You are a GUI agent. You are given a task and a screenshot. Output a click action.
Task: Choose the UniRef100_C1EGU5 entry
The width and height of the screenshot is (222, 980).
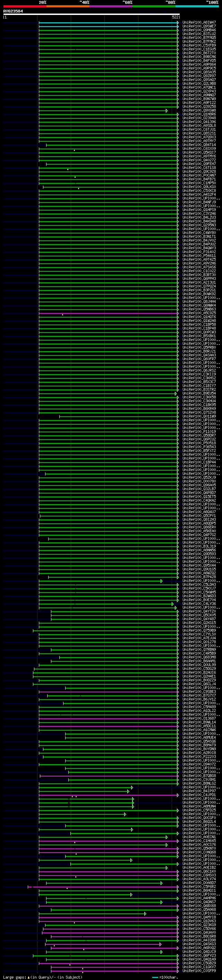[199, 49]
